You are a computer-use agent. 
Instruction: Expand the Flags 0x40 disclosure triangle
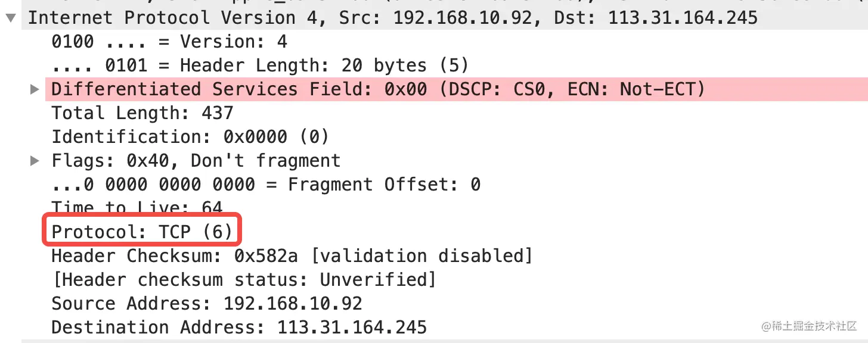(35, 161)
